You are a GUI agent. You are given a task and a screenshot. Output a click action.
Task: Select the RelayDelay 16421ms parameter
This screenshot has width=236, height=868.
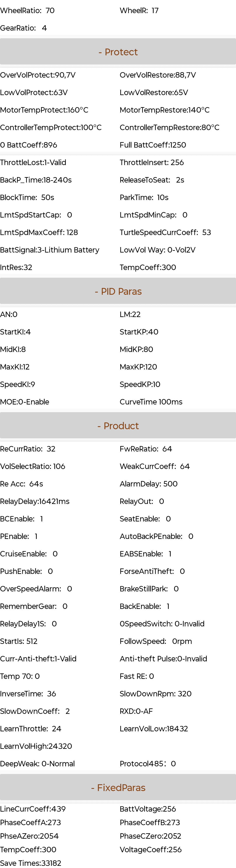pos(35,501)
